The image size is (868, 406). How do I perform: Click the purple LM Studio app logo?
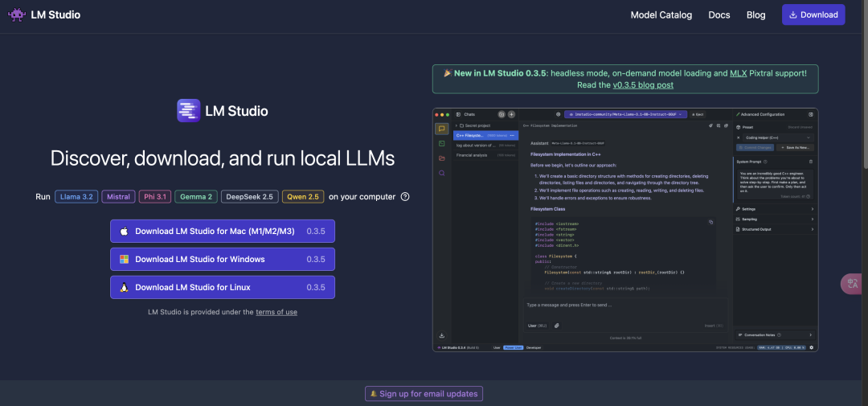tap(188, 110)
